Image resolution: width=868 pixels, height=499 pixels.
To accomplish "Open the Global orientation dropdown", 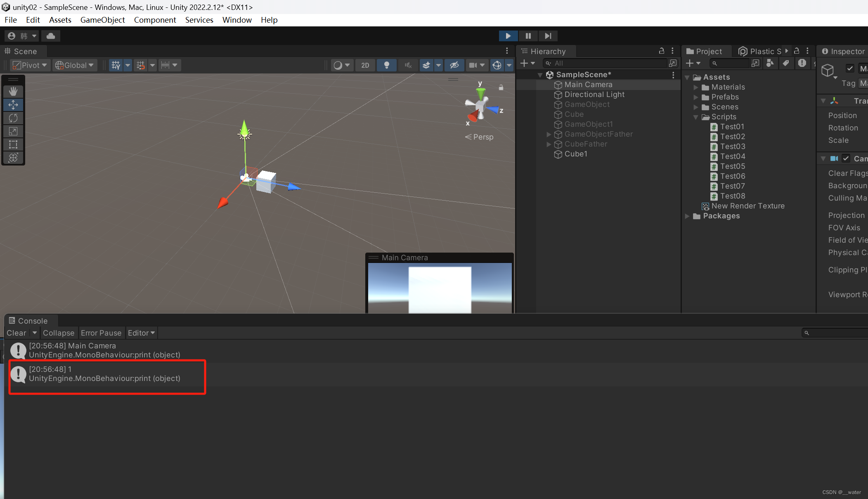I will point(75,65).
